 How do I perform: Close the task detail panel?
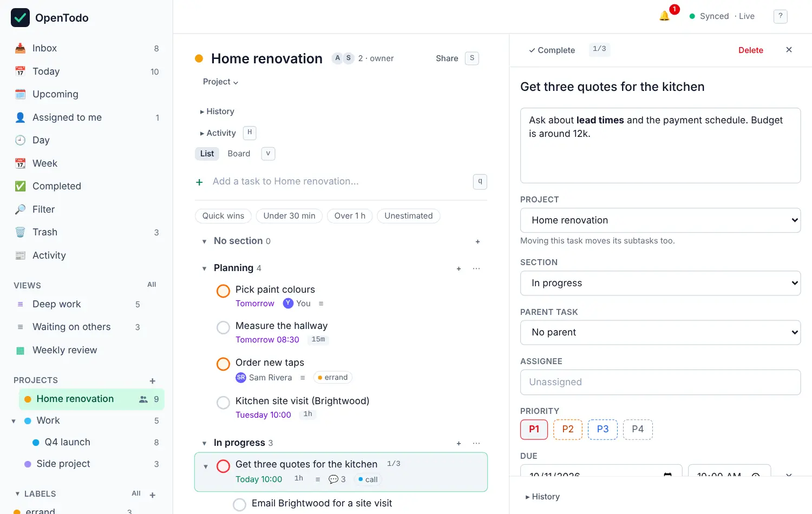click(x=789, y=50)
